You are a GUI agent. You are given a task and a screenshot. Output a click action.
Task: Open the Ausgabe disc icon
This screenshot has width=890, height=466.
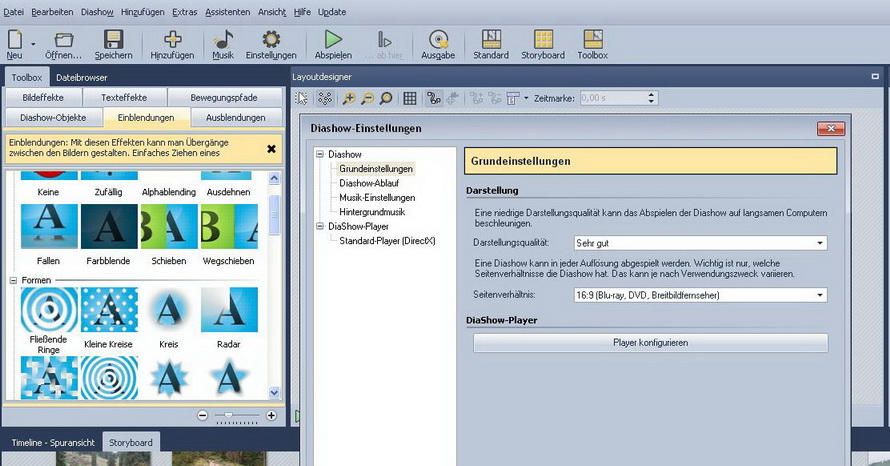[438, 40]
